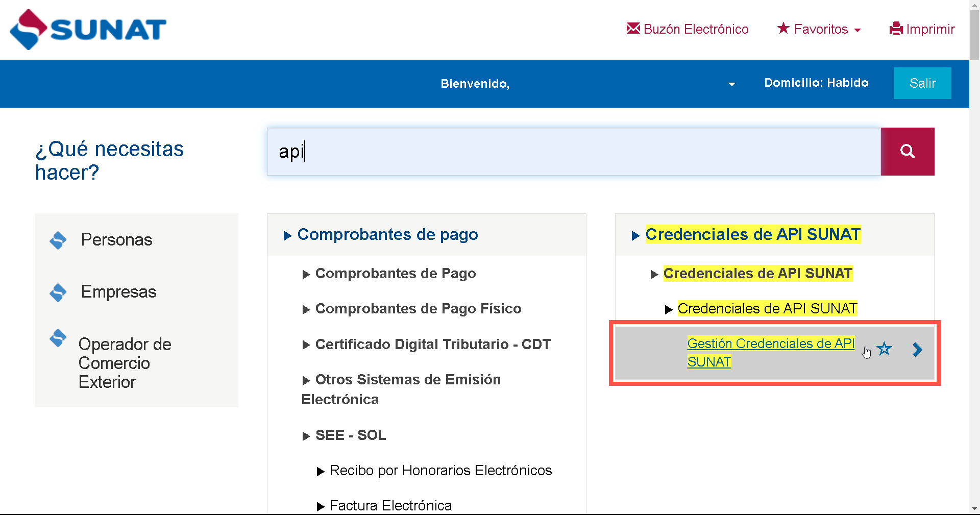
Task: Click the scrollbar down arrow
Action: (974, 509)
